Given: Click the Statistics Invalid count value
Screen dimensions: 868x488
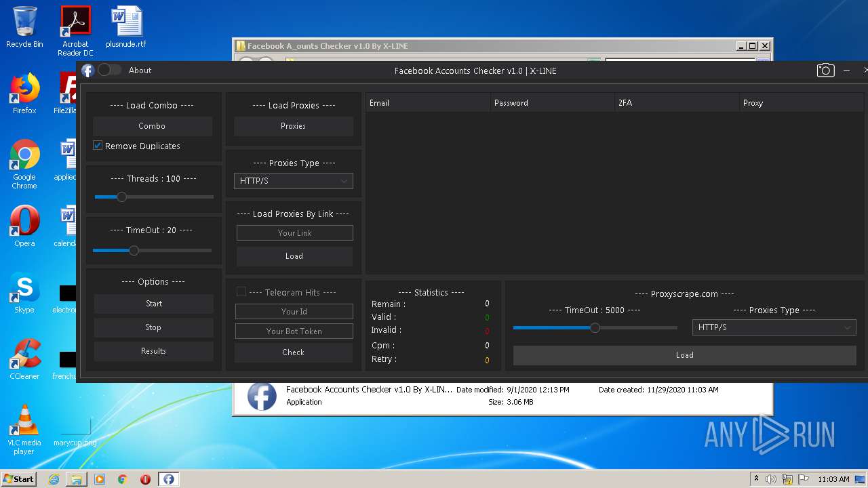Looking at the screenshot, I should click(487, 331).
